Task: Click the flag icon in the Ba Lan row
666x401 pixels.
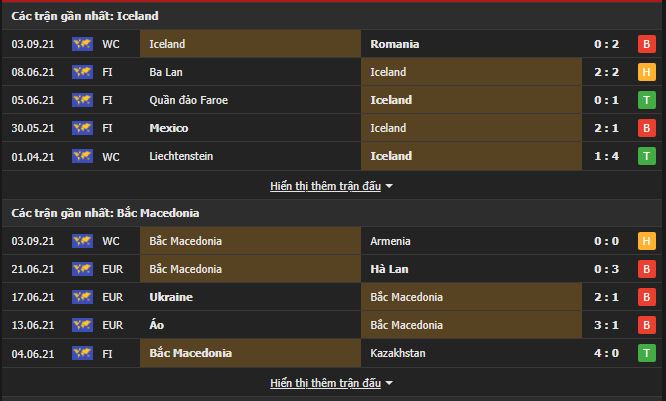Action: (x=82, y=72)
